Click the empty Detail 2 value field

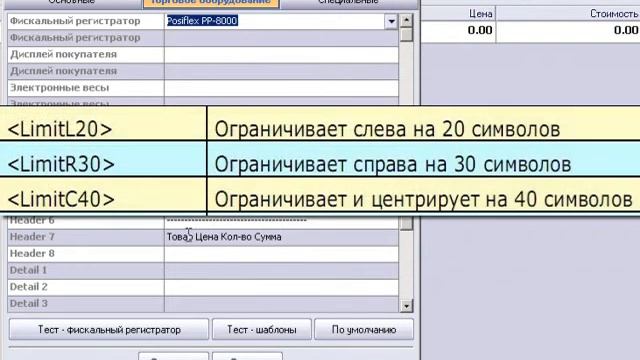281,287
